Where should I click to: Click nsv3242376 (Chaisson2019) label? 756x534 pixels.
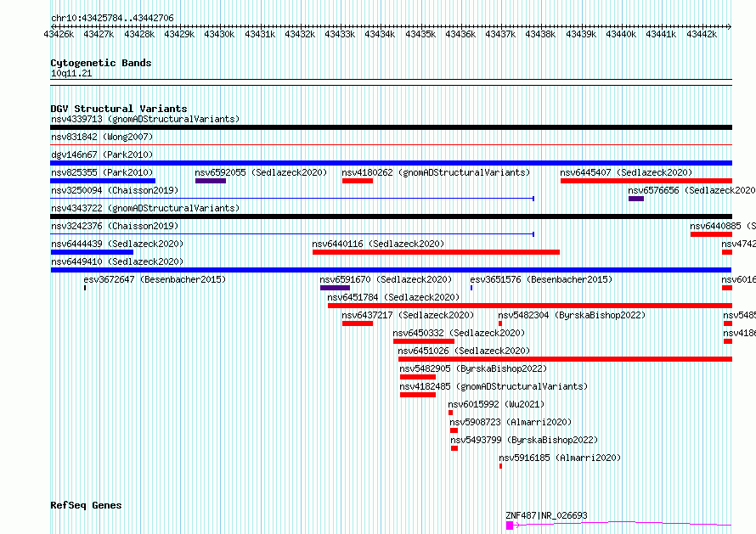click(115, 226)
